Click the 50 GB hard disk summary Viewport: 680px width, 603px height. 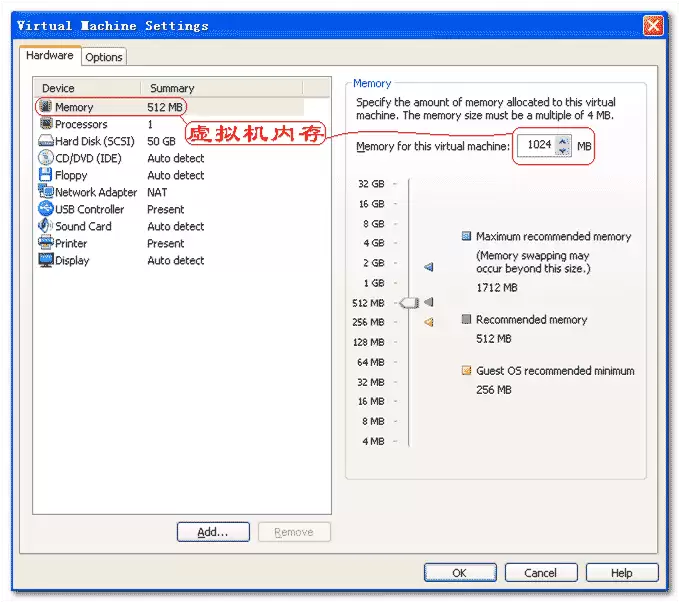point(161,141)
